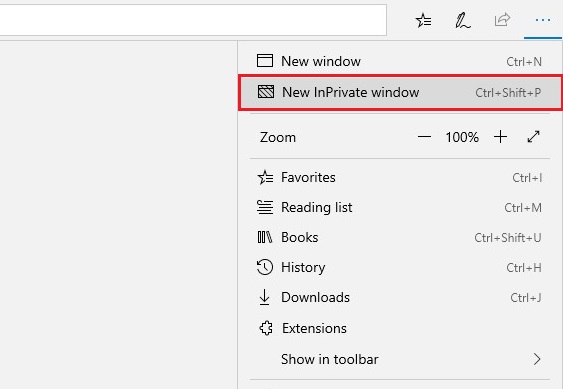Image resolution: width=563 pixels, height=389 pixels.
Task: Open Extensions from the menu
Action: [x=400, y=328]
